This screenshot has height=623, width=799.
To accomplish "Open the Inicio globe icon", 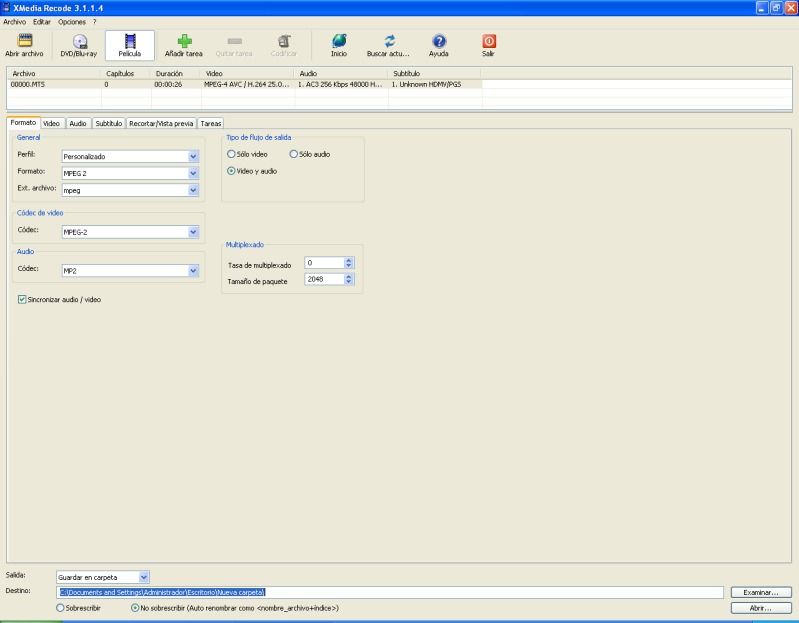I will (339, 45).
